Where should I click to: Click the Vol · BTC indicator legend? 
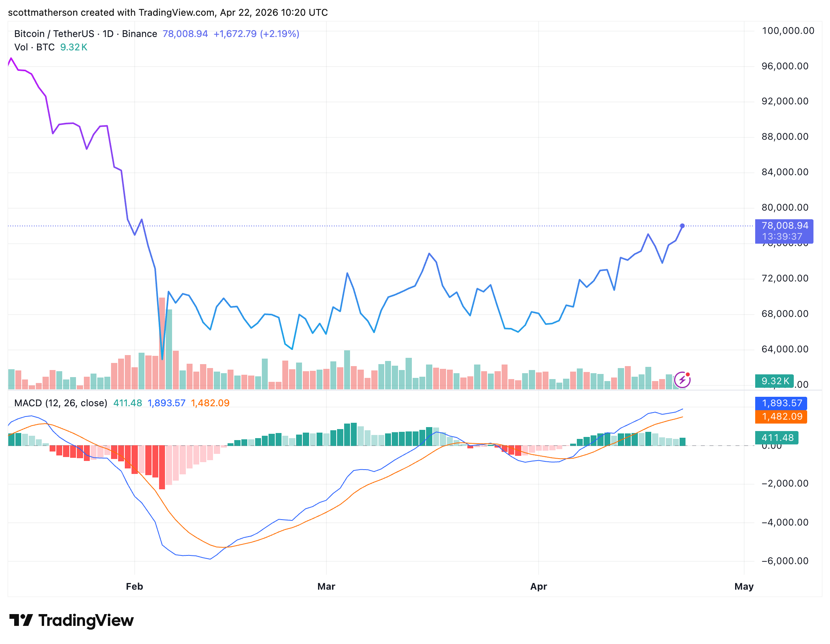(34, 47)
